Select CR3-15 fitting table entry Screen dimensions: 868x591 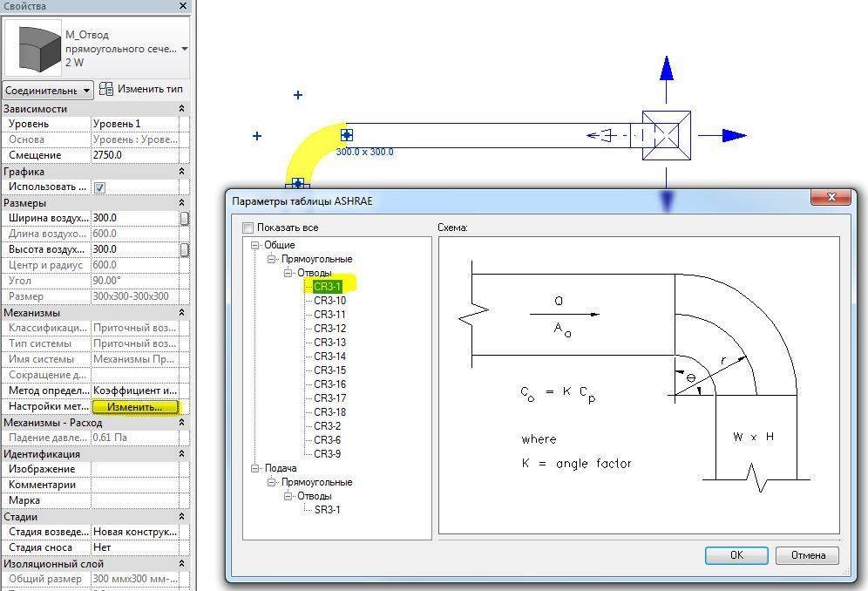pyautogui.click(x=330, y=370)
